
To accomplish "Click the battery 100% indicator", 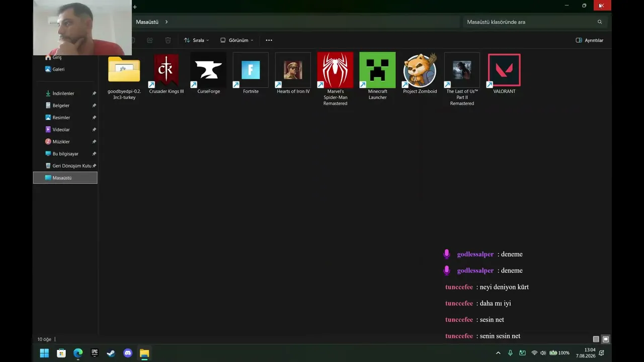I will point(559,353).
